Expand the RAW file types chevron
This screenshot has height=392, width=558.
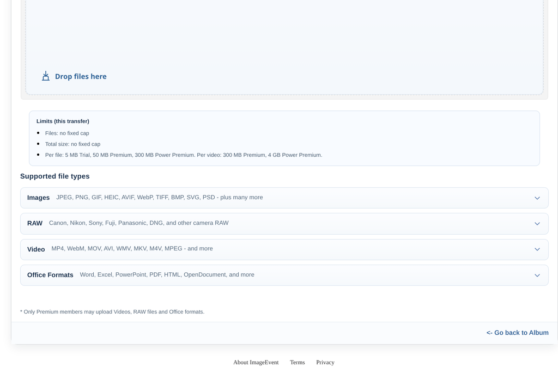[x=537, y=224]
